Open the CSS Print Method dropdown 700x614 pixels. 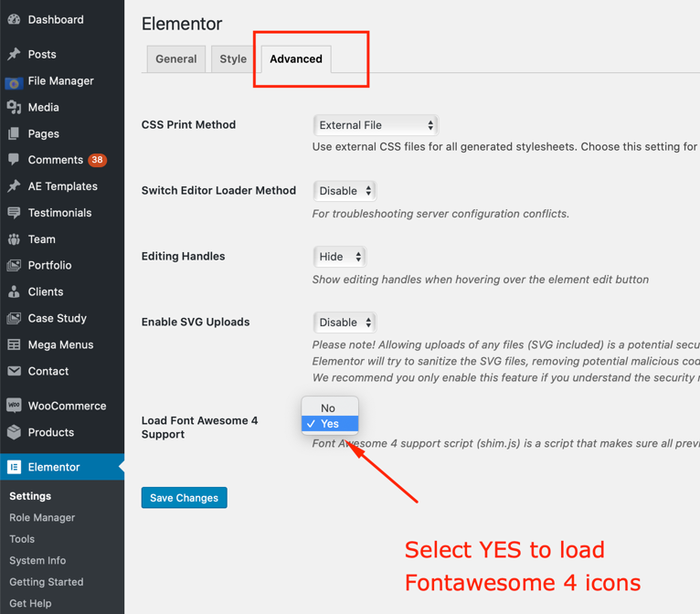(x=376, y=125)
